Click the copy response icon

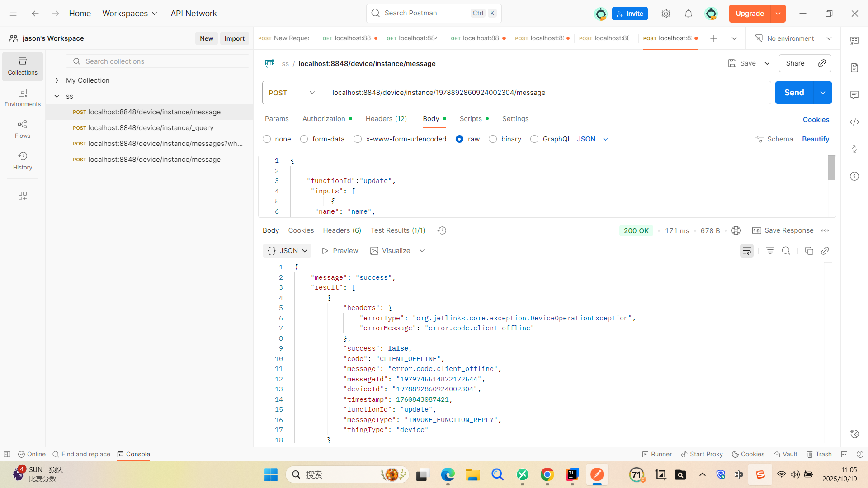click(809, 251)
